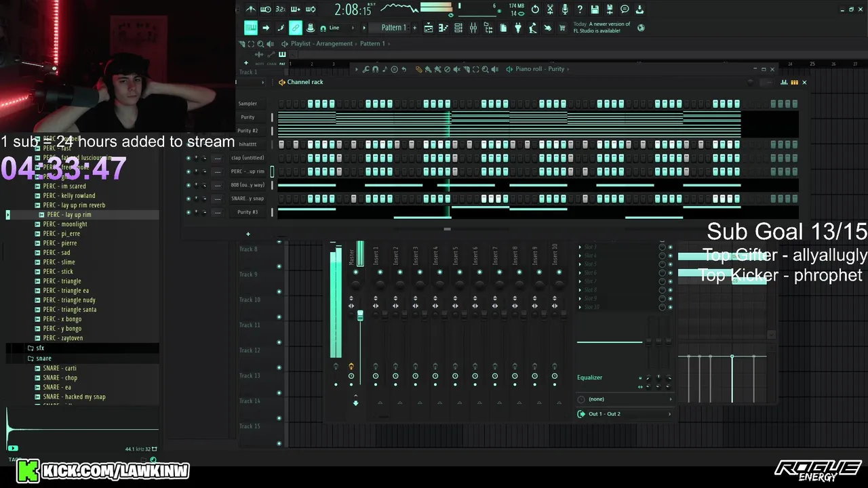The height and width of the screenshot is (488, 868).
Task: Click the save project floppy disk icon
Action: point(595,9)
